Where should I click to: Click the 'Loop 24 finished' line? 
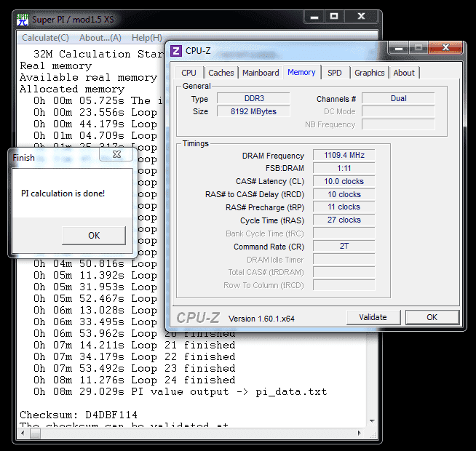coord(135,380)
